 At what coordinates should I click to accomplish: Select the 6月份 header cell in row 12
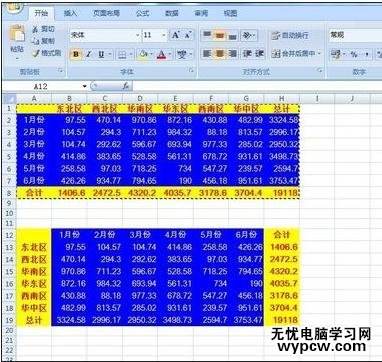click(246, 235)
